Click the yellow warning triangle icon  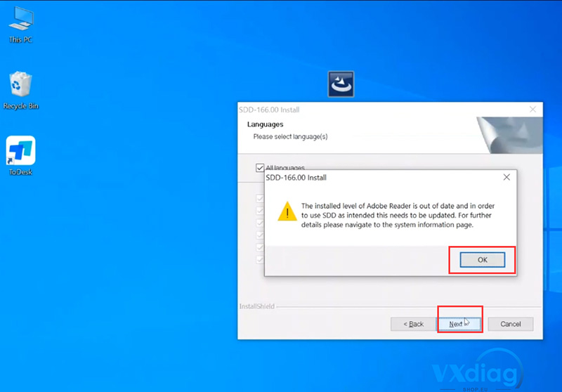287,211
